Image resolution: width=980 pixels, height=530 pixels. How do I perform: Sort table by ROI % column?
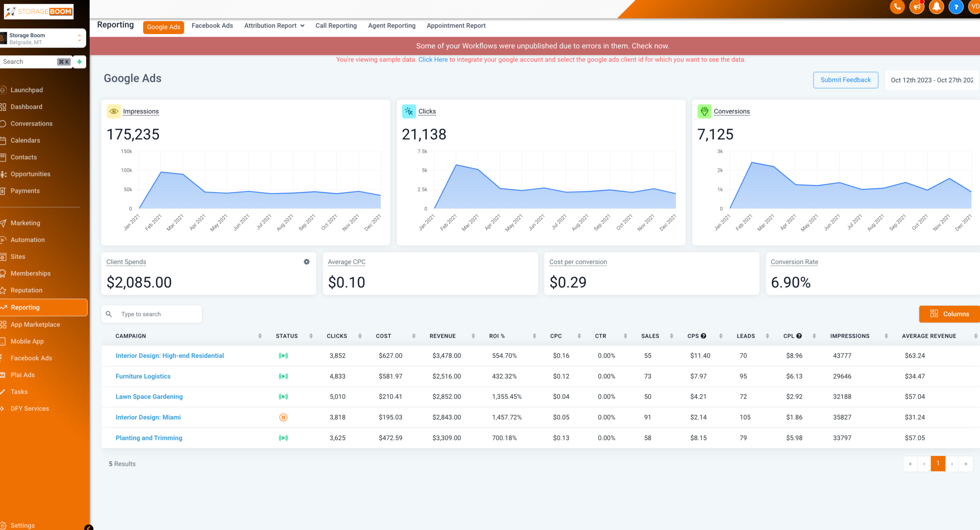coord(534,336)
